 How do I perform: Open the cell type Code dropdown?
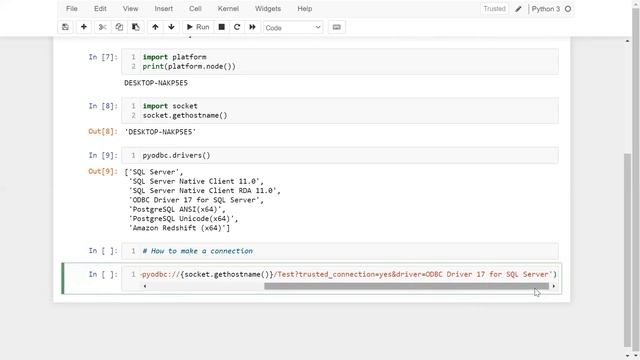pos(293,28)
